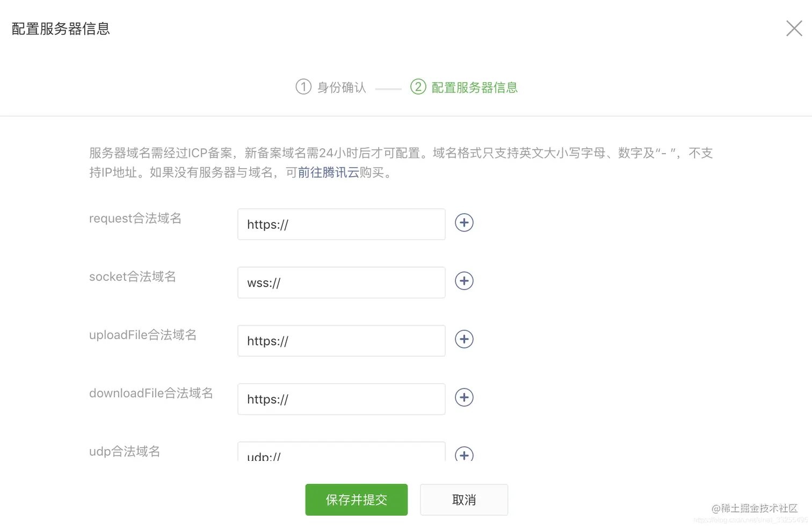
Task: Click the socket合法域名 wss:// input field
Action: [341, 283]
